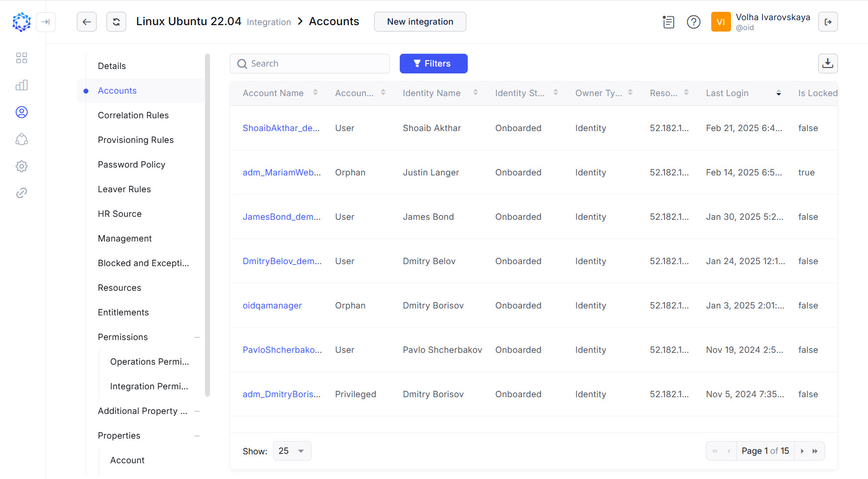Image resolution: width=868 pixels, height=479 pixels.
Task: Open the Provisioning Rules section
Action: [x=136, y=139]
